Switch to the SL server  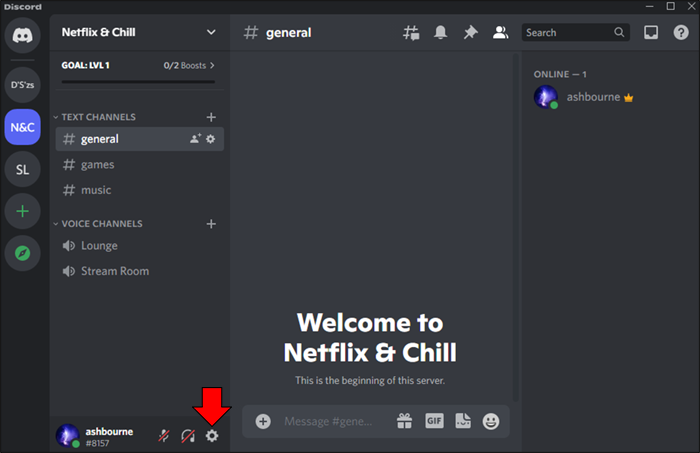22,169
